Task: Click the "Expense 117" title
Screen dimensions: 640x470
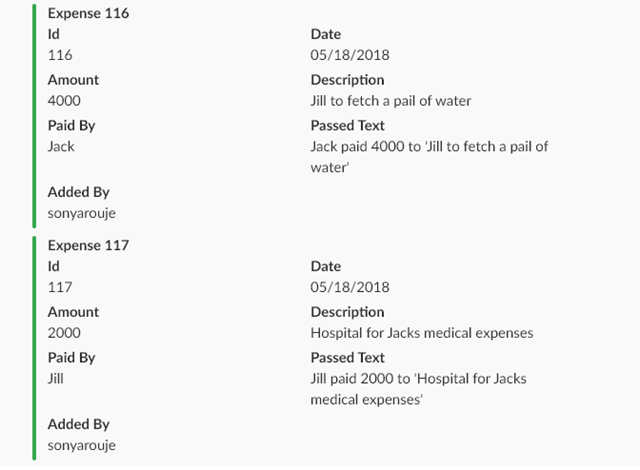Action: pyautogui.click(x=88, y=245)
